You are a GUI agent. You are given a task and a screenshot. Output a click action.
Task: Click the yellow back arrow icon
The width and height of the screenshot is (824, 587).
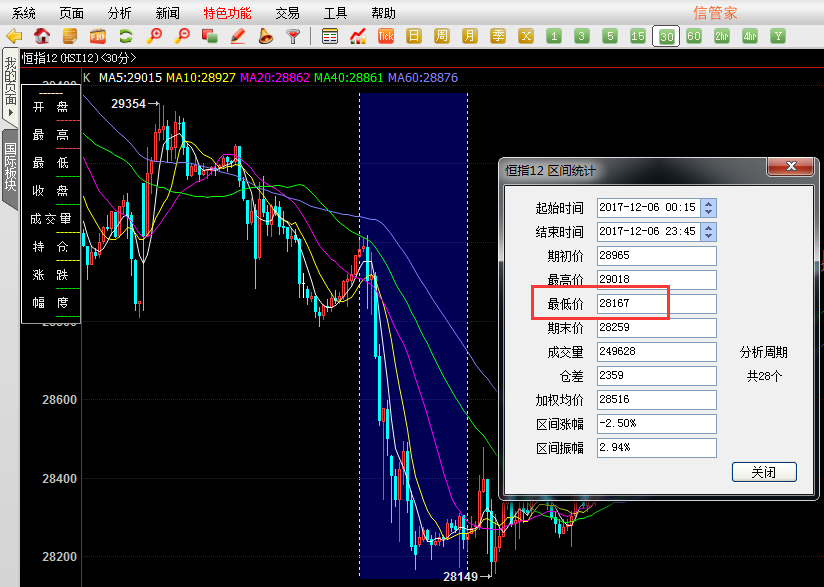pyautogui.click(x=14, y=36)
